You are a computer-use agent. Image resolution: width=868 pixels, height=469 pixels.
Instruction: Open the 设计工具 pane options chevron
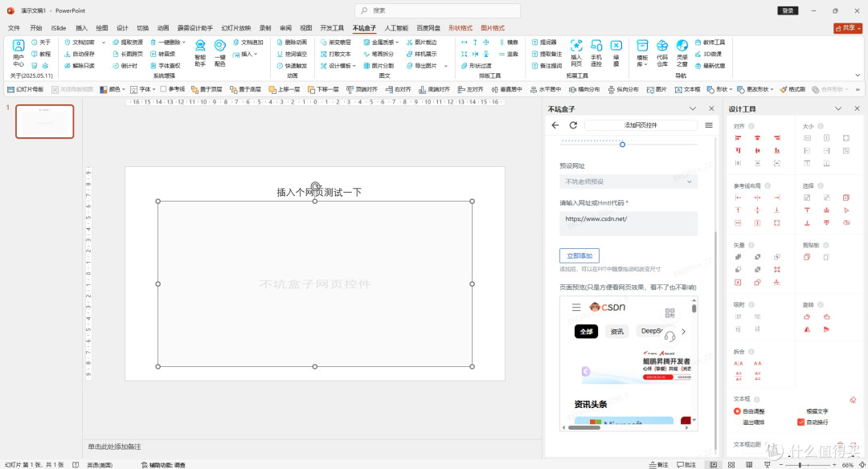point(838,109)
